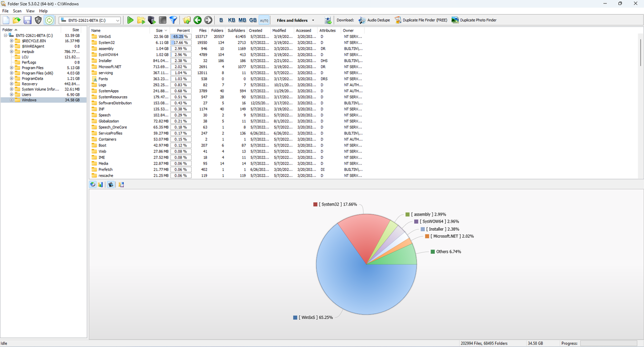Open the View menu
The image size is (644, 347).
click(31, 11)
